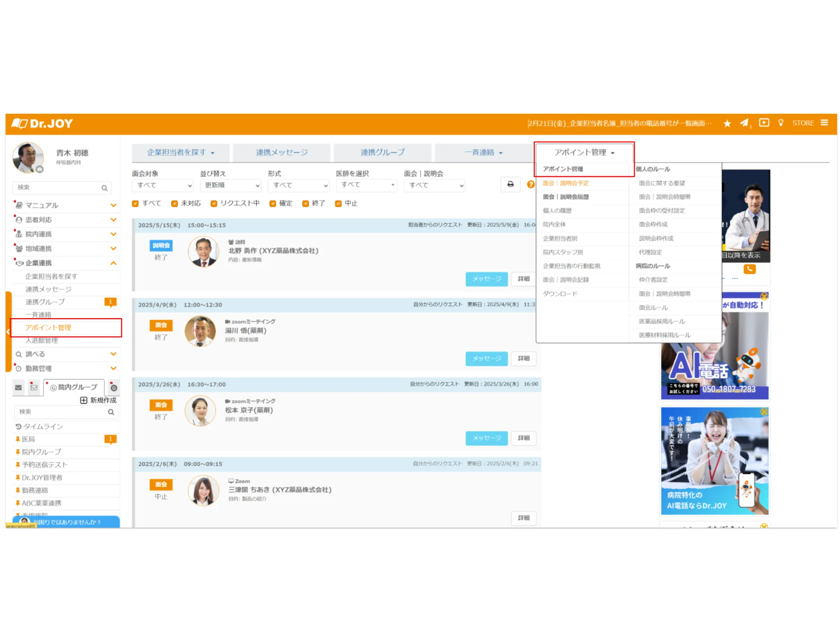
Task: Uncheck the 未対応 status checkbox
Action: [x=175, y=203]
